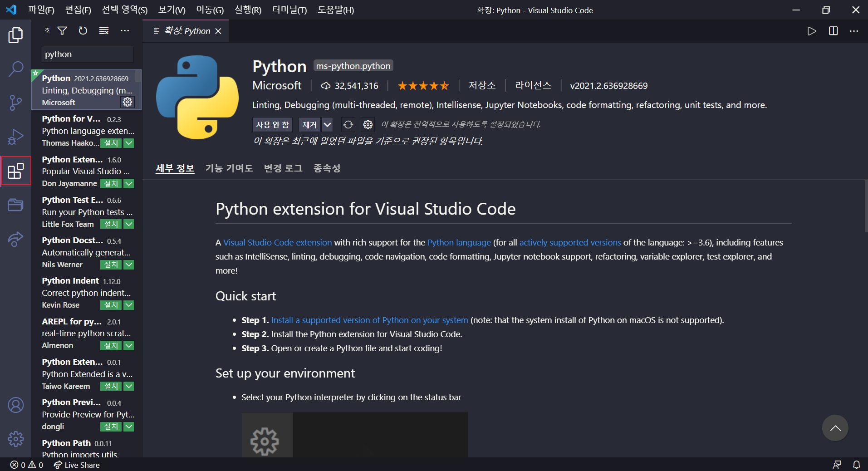Open the 편집(E) menu

click(78, 10)
